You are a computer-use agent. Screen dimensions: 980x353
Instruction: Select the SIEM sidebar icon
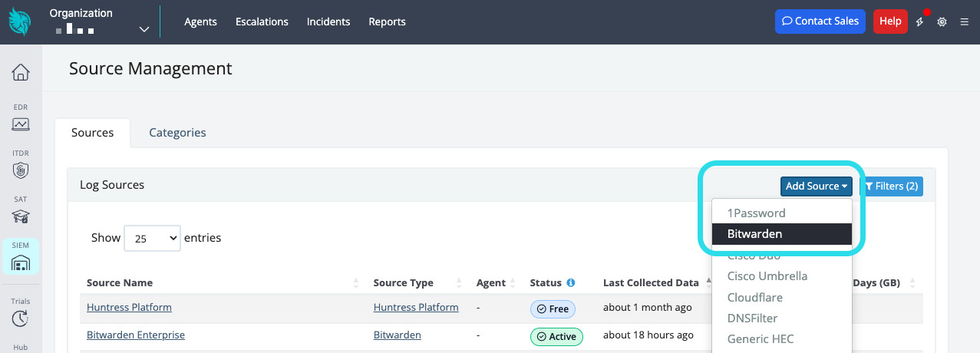[x=21, y=262]
